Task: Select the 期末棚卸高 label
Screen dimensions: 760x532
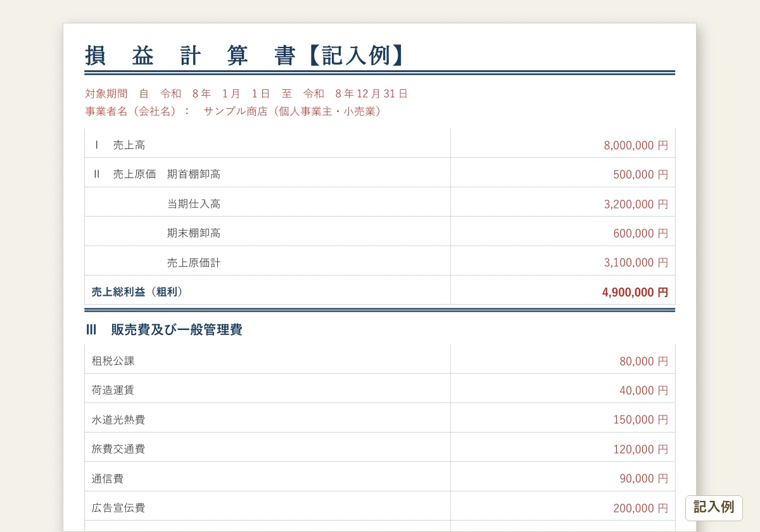Action: point(194,233)
